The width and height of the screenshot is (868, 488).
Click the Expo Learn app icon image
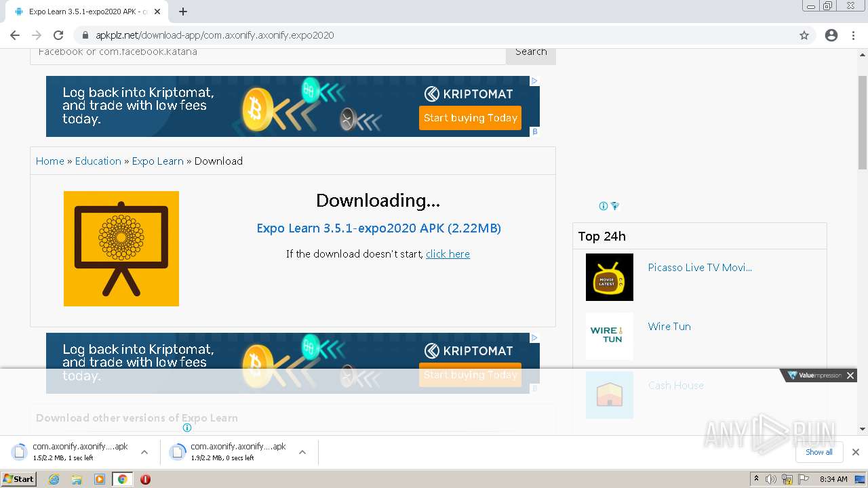[121, 249]
